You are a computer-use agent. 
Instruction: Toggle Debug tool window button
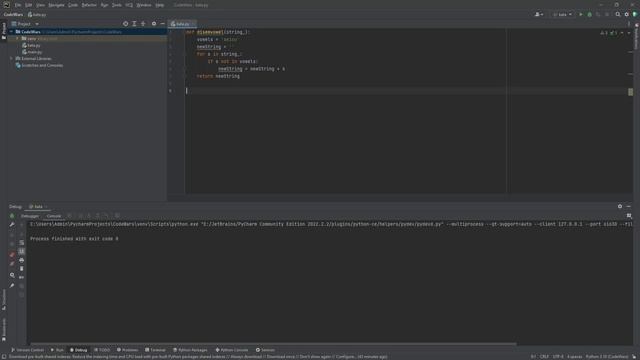click(x=78, y=350)
